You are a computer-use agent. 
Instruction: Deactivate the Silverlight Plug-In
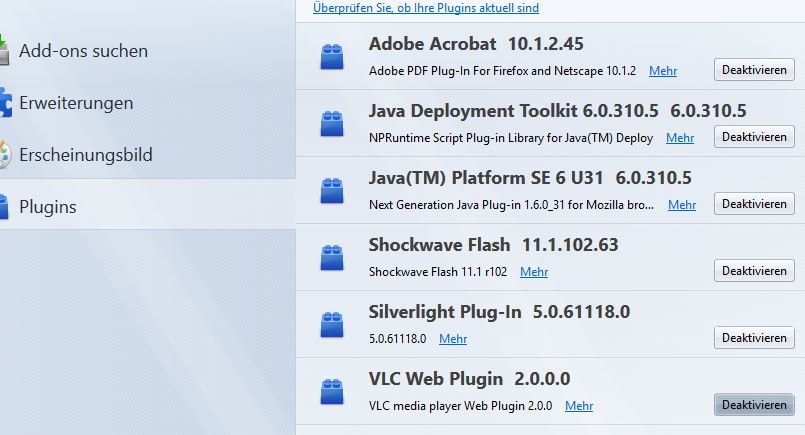point(754,338)
